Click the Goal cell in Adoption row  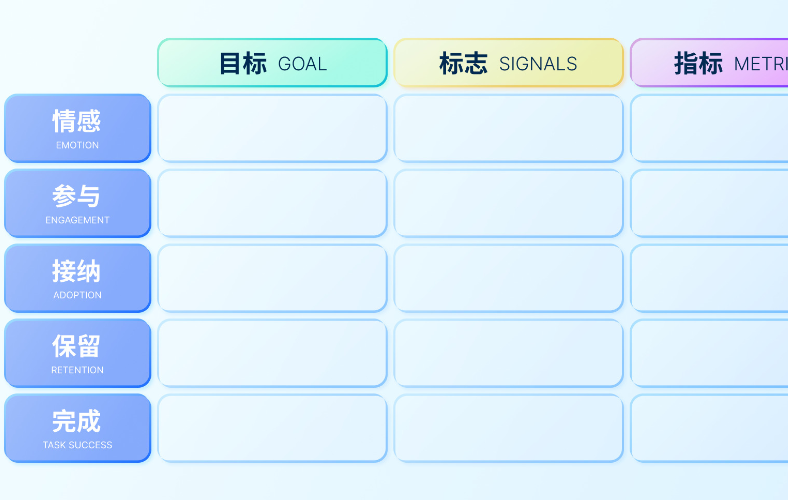272,278
